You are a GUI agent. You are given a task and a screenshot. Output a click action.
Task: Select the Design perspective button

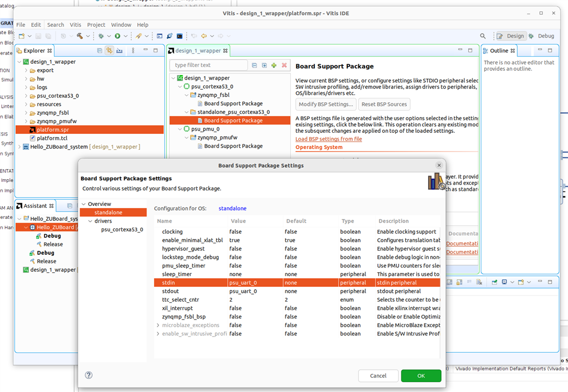tap(511, 36)
